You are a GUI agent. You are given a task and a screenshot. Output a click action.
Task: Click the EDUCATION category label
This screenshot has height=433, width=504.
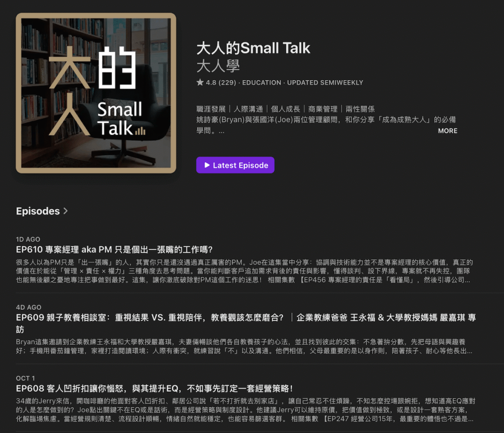[x=262, y=83]
